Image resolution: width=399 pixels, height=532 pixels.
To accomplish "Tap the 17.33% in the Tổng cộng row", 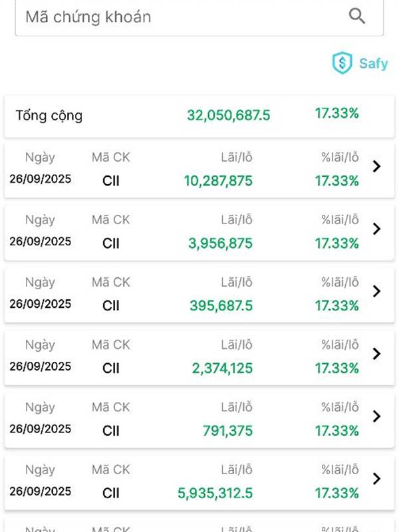I will click(x=336, y=114).
